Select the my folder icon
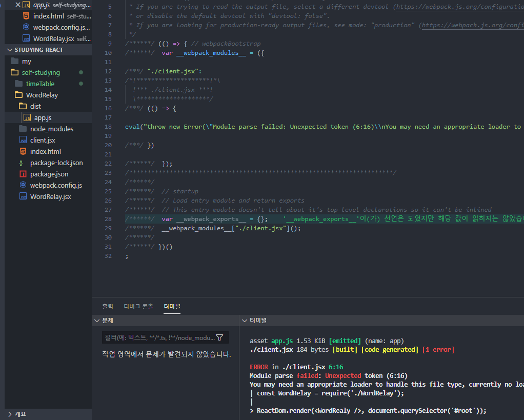Screen dimensions: 524x420 (x=14, y=61)
